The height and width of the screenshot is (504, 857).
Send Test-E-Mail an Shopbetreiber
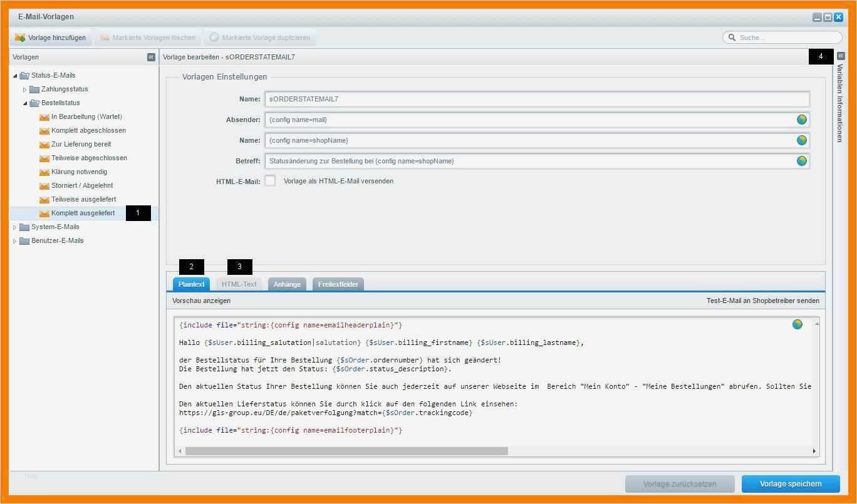click(763, 301)
